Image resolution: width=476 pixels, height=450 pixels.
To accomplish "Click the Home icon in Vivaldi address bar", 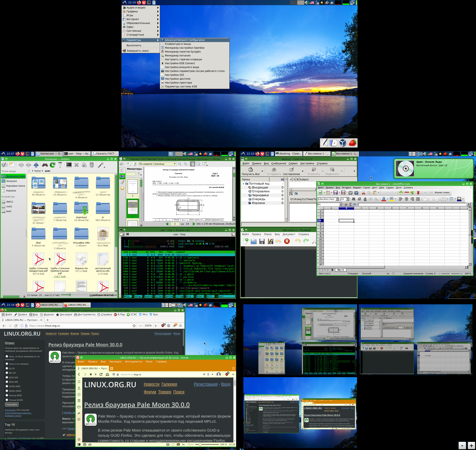I will click(x=107, y=374).
